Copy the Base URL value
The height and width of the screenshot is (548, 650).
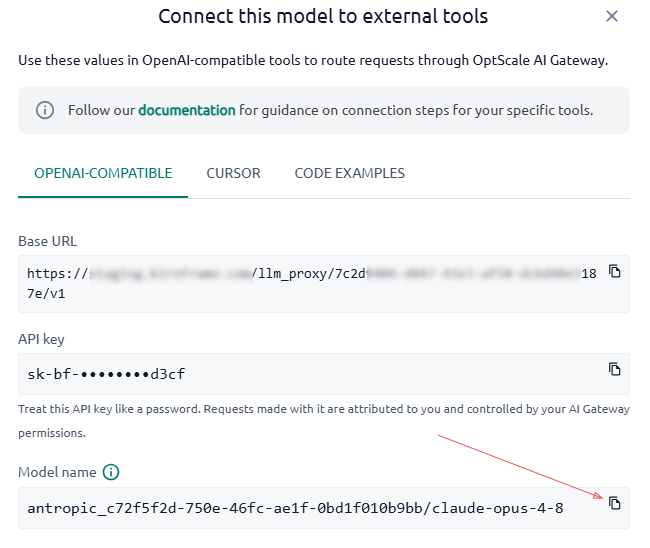(x=614, y=271)
